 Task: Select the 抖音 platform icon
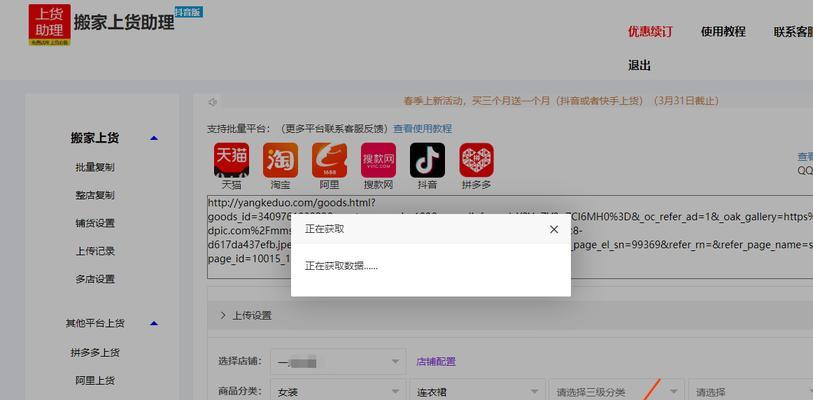pyautogui.click(x=427, y=160)
